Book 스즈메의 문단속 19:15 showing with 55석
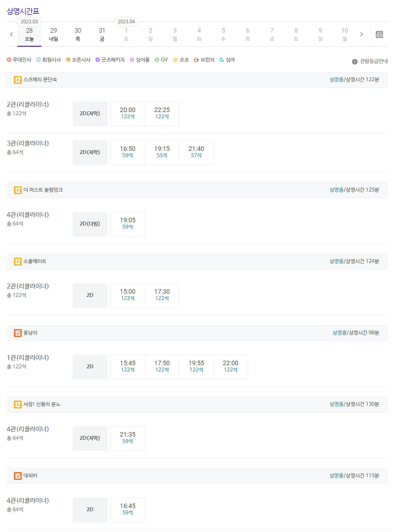 [x=162, y=153]
